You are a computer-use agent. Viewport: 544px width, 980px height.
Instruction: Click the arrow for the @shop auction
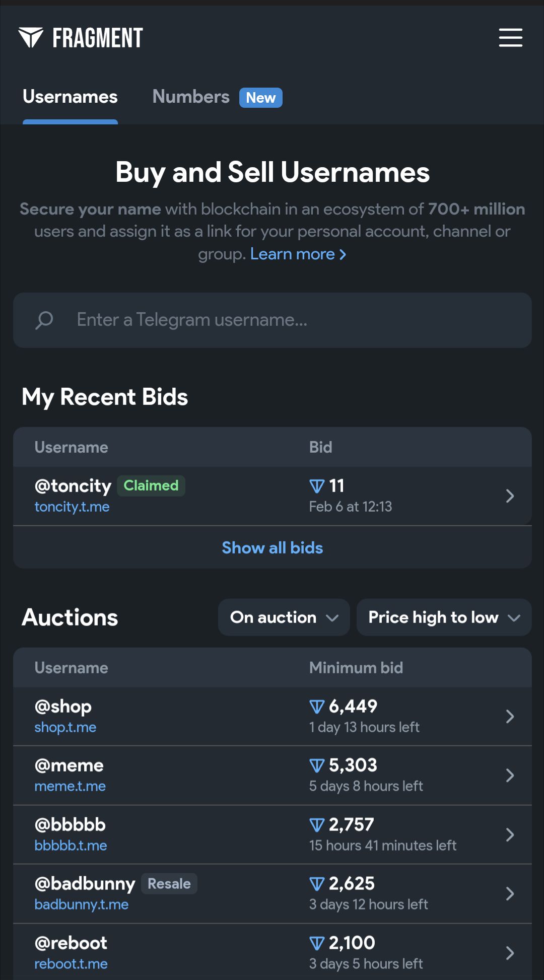pos(510,717)
